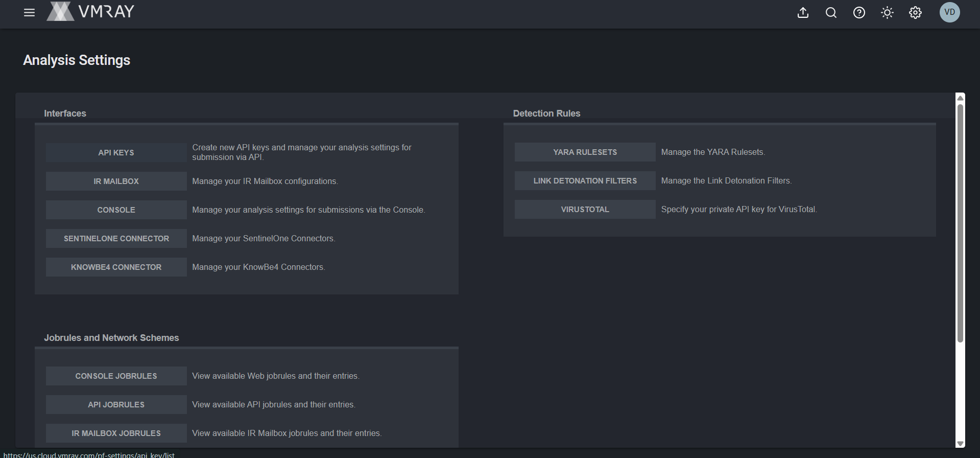Open the Console settings button
The image size is (980, 458).
116,210
